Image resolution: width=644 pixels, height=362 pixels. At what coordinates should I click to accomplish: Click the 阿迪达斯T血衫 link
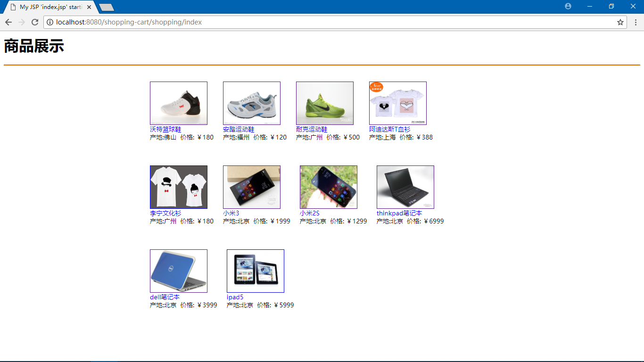(x=390, y=129)
